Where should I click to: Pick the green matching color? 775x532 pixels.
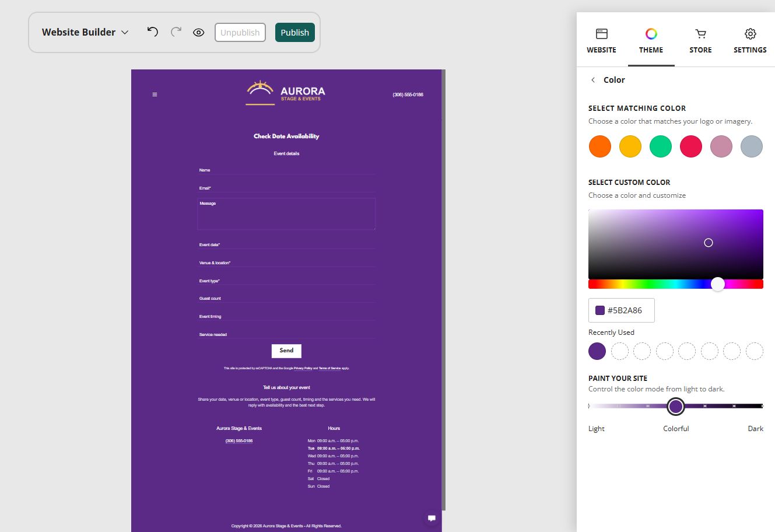pyautogui.click(x=661, y=146)
